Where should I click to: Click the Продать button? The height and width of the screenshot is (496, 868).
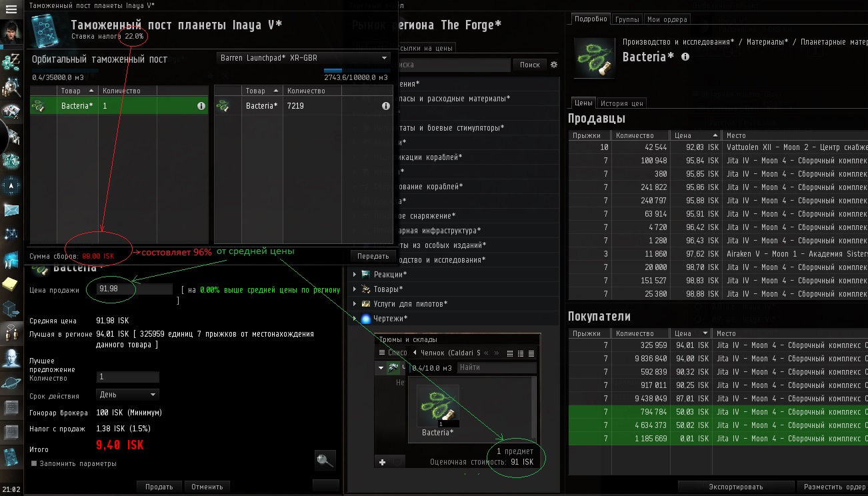[x=159, y=487]
